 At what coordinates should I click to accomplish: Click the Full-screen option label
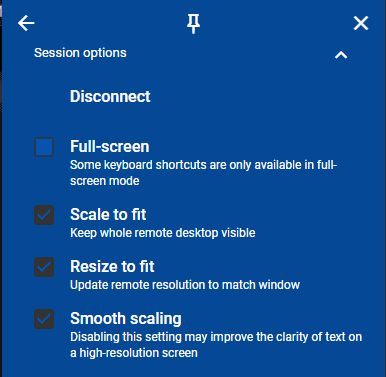click(x=110, y=147)
